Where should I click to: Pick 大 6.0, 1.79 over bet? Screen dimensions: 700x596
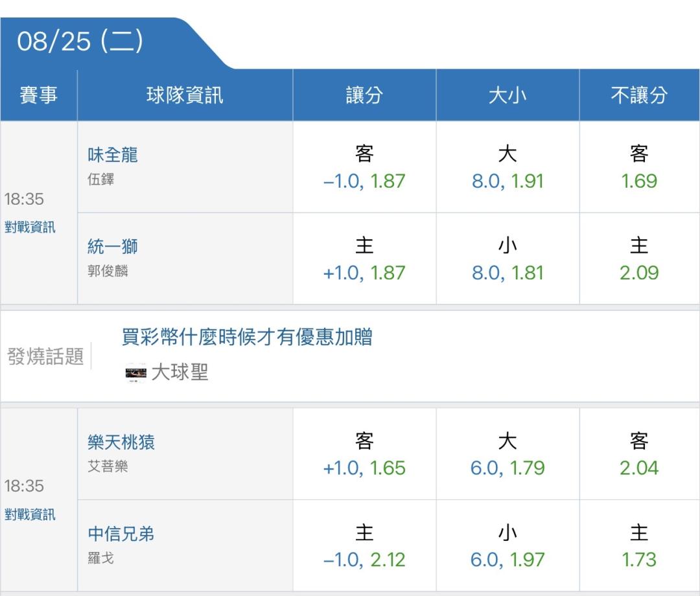click(507, 454)
